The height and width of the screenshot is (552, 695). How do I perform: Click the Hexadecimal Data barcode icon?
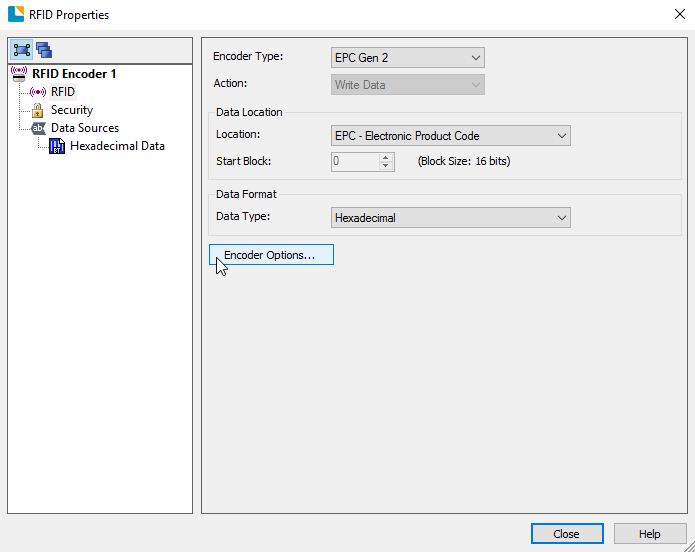point(57,146)
